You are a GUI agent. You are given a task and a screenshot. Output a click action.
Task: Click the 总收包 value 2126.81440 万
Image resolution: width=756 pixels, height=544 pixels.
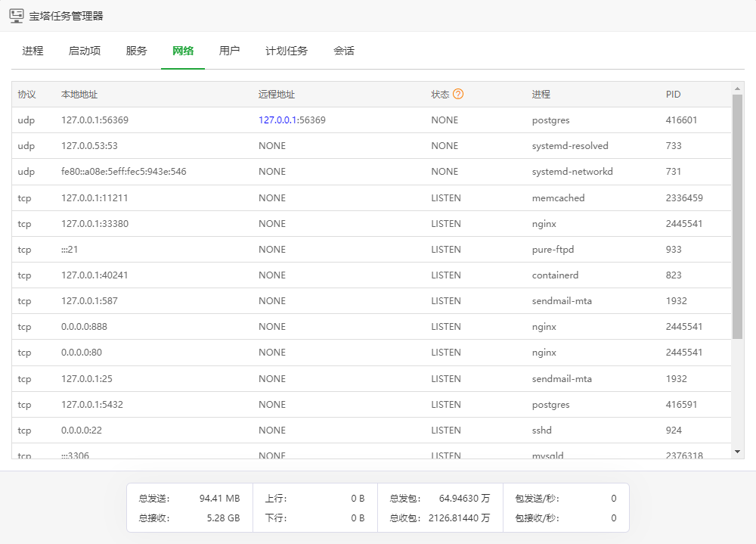(x=459, y=518)
